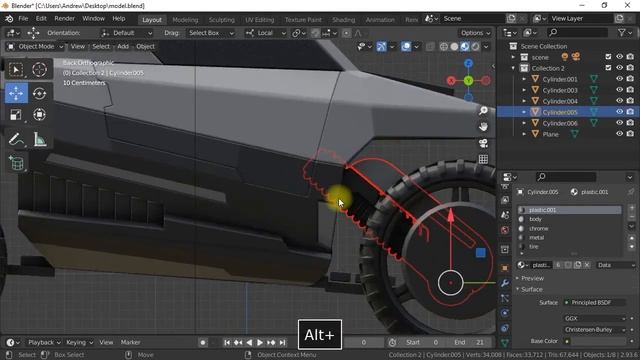Open Orientation Default dropdown
This screenshot has height=360, width=640.
[127, 33]
